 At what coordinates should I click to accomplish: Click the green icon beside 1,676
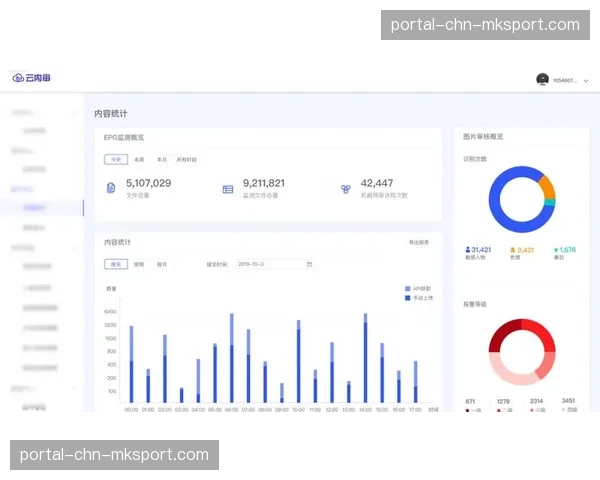tap(554, 249)
